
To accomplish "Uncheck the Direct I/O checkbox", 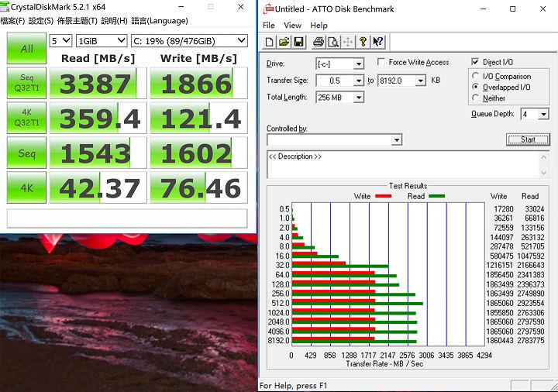I will 476,62.
